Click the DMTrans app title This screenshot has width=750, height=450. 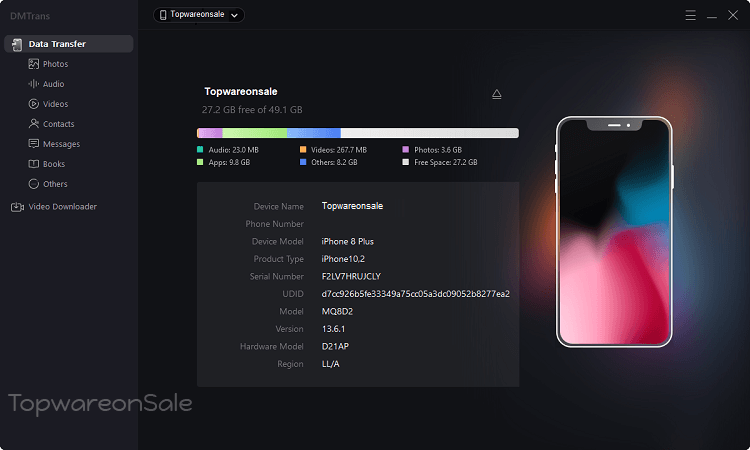(x=30, y=16)
